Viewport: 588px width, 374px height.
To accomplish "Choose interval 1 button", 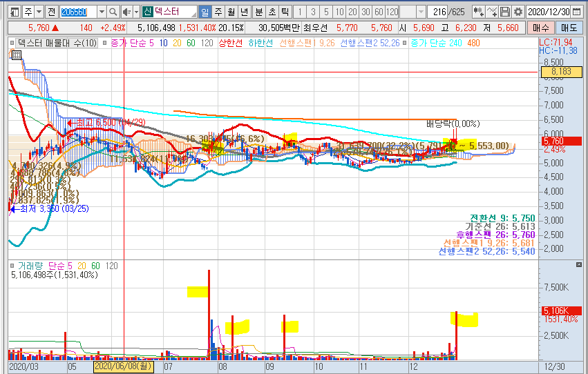I will 300,12.
